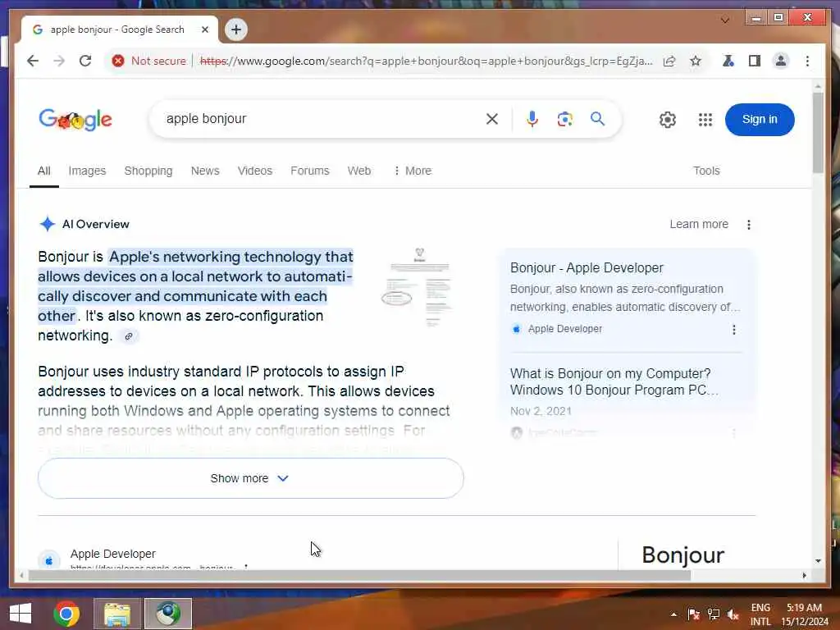
Task: Open What is Bonjour on my Computer link
Action: coord(614,381)
